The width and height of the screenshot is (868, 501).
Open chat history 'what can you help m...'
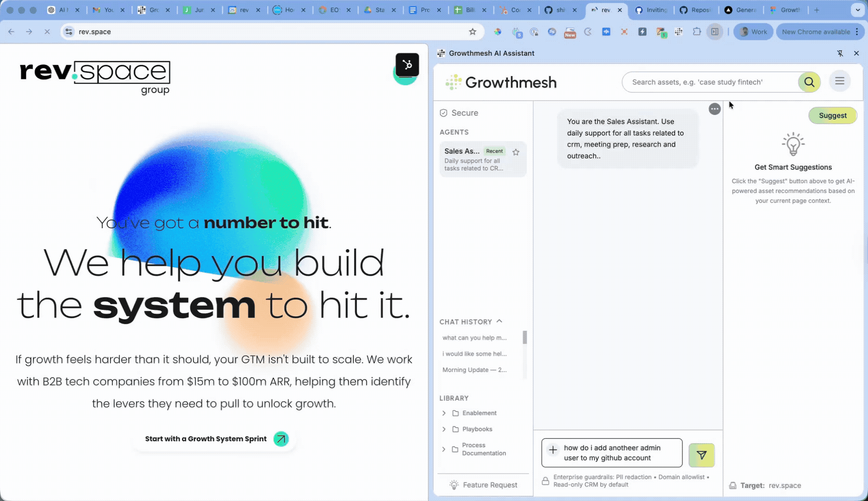[x=474, y=338]
